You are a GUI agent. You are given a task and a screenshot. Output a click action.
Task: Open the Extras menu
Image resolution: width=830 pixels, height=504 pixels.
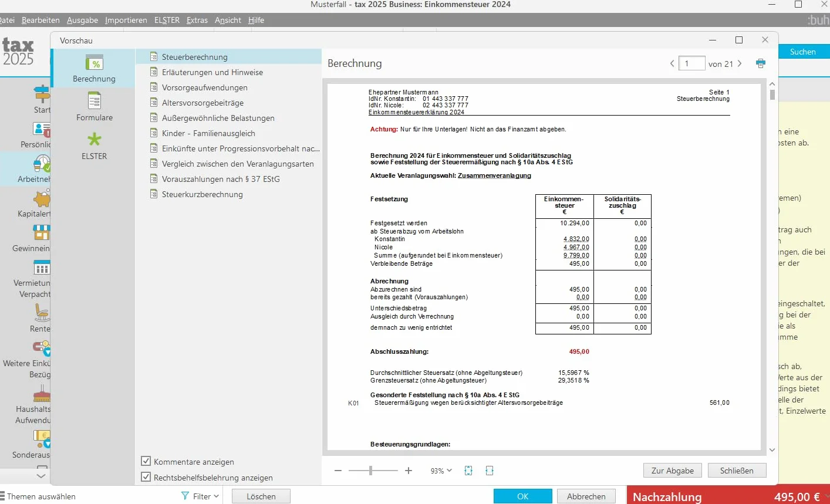pos(197,20)
